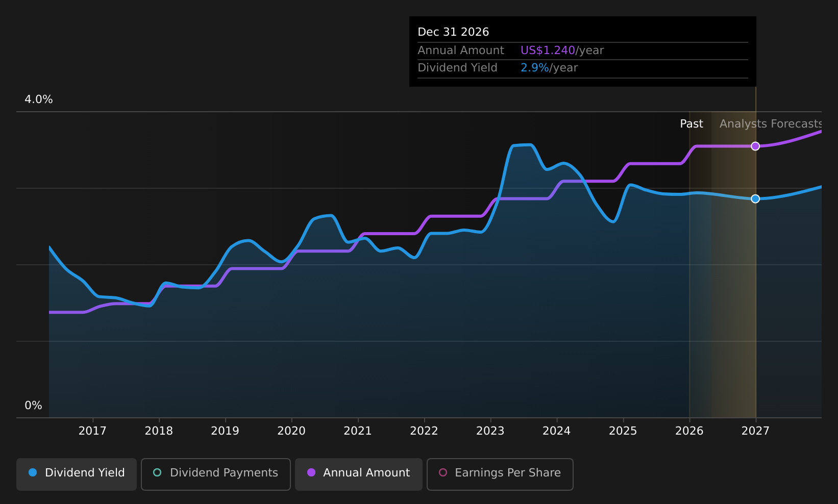Click the 2022 x-axis label
Viewport: 838px width, 504px height.
pos(424,431)
